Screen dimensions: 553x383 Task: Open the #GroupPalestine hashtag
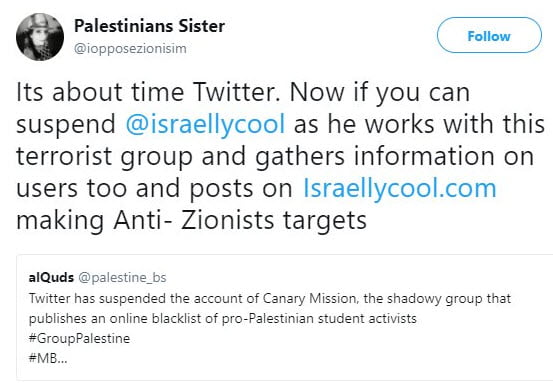click(79, 339)
